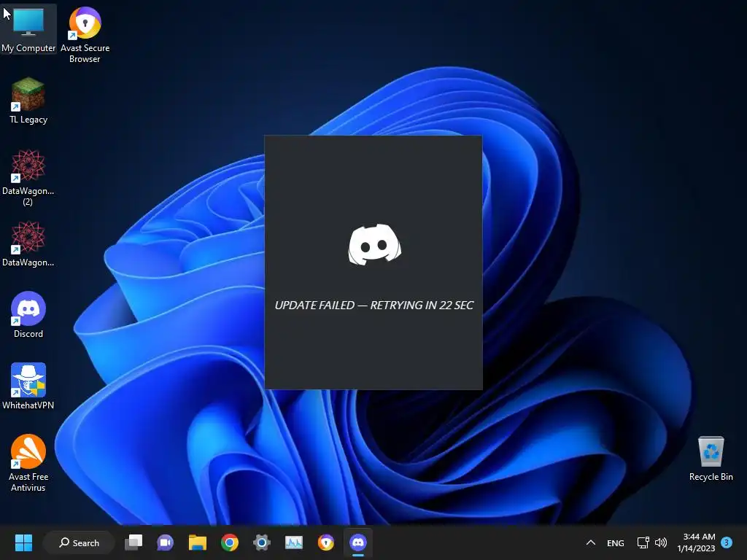747x560 pixels.
Task: Open the Windows Start menu
Action: click(23, 542)
